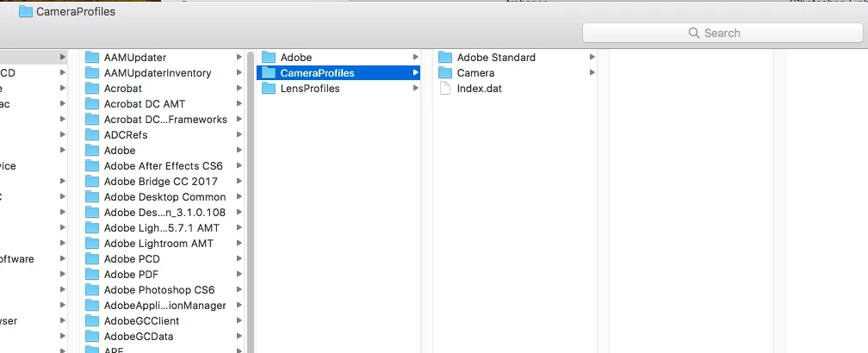Click the Adobe Desktop Common folder icon
This screenshot has width=868, height=353.
click(92, 196)
